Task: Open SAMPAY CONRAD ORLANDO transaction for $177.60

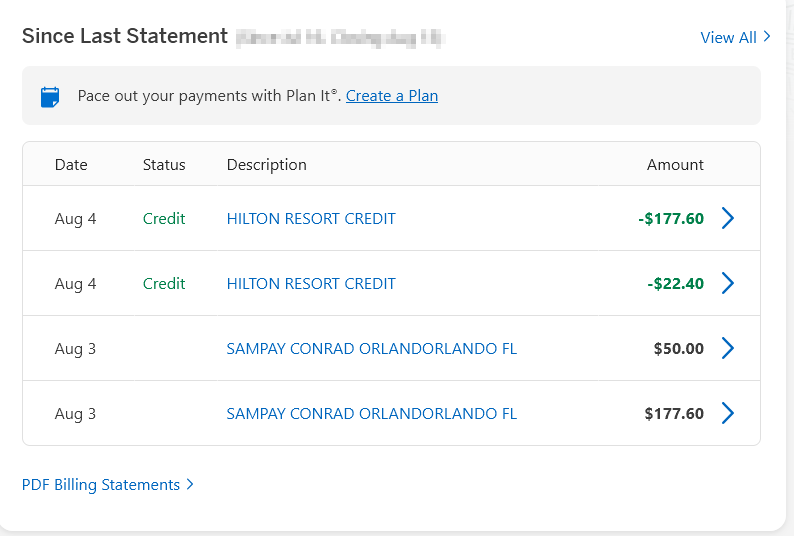Action: [372, 413]
